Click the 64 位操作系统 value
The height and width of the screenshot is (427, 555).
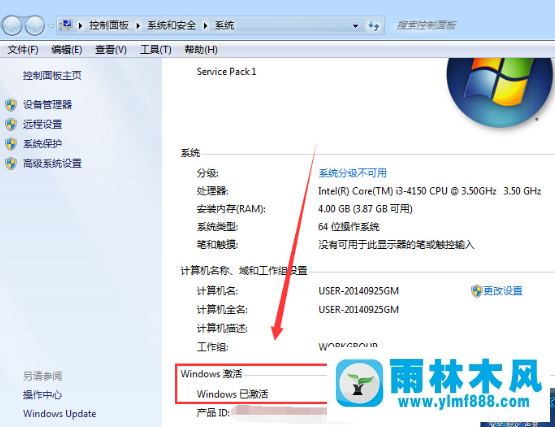point(349,227)
